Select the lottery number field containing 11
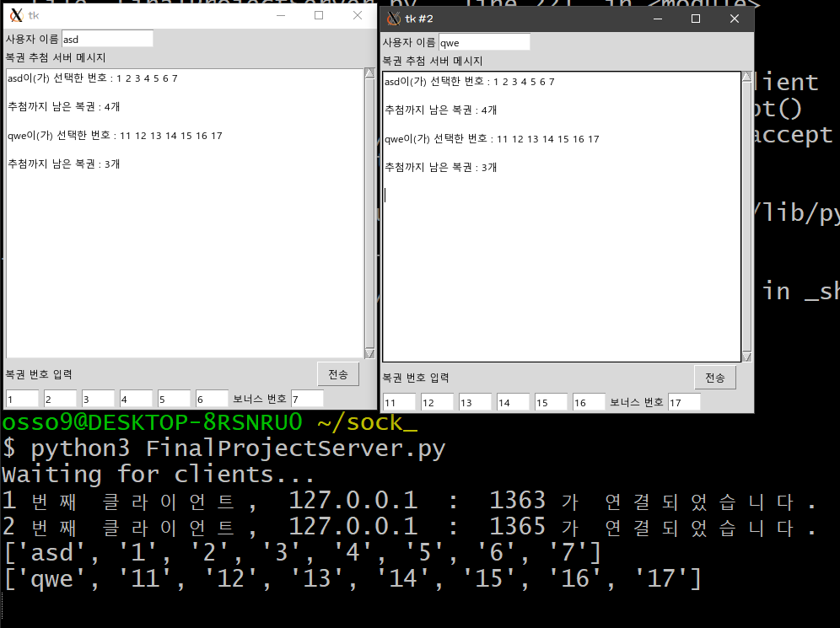Viewport: 840px width, 628px height. pos(400,402)
